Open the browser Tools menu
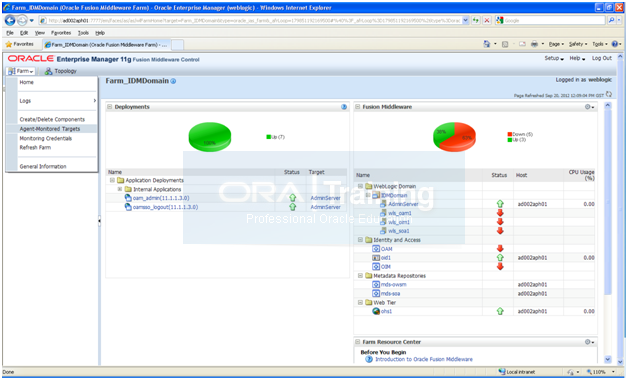628x380 pixels. pos(83,33)
